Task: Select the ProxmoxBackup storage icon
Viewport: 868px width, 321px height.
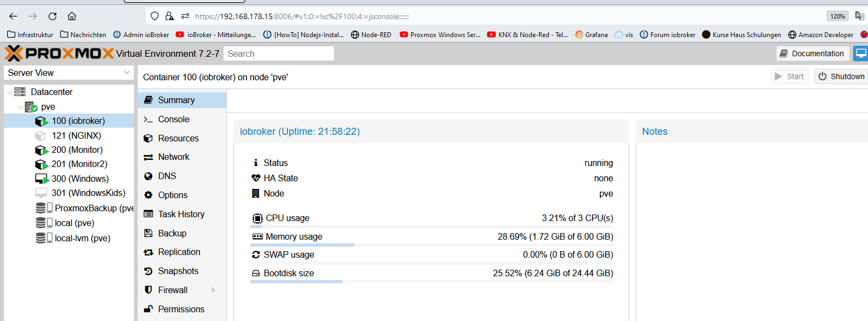Action: click(x=44, y=208)
